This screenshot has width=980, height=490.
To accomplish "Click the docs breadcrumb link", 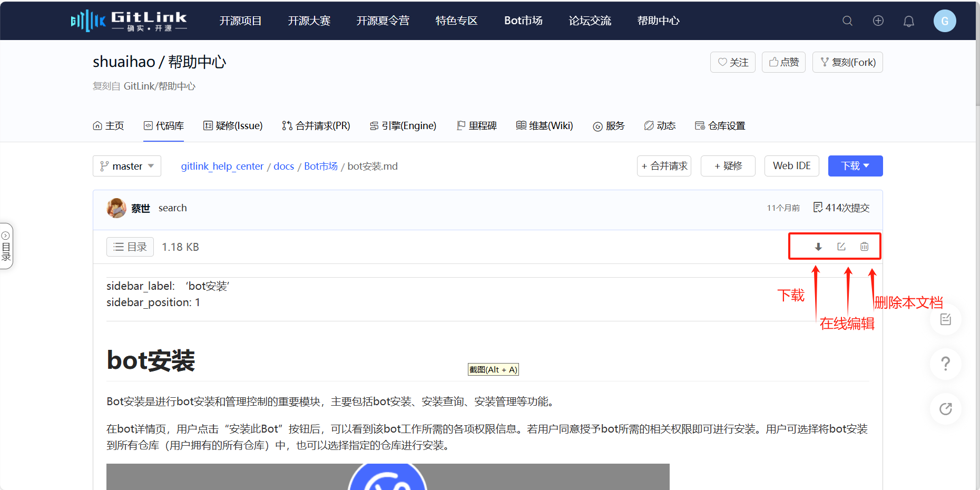I will coord(284,166).
